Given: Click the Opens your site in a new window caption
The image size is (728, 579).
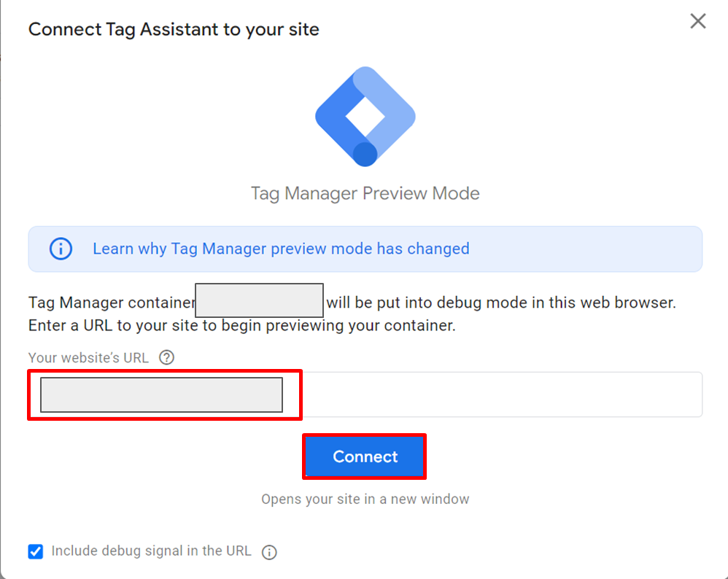Looking at the screenshot, I should coord(365,499).
